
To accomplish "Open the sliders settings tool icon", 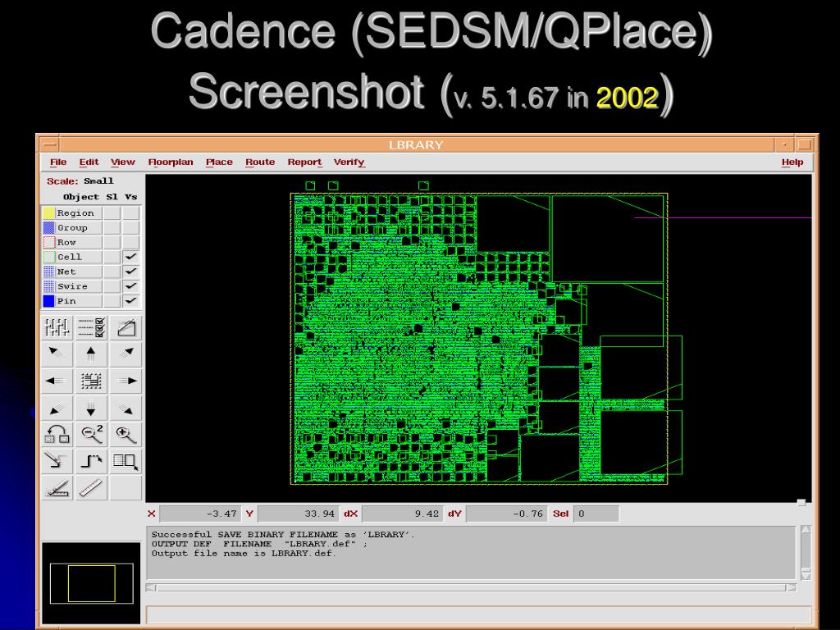I will pyautogui.click(x=57, y=327).
